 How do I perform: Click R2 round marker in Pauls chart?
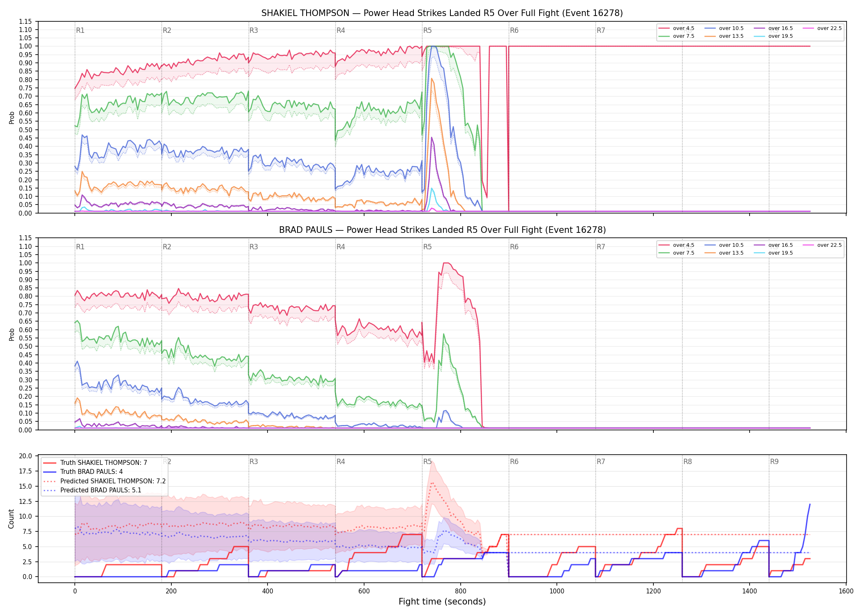[167, 247]
